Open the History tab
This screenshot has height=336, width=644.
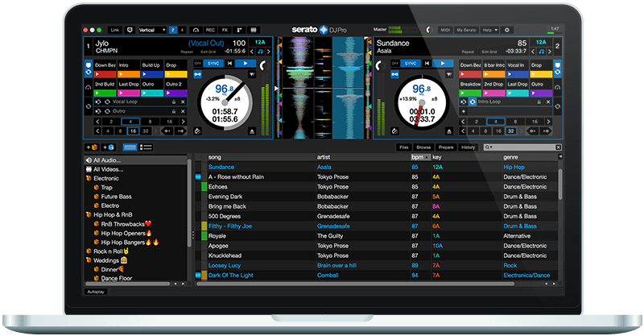click(x=468, y=147)
